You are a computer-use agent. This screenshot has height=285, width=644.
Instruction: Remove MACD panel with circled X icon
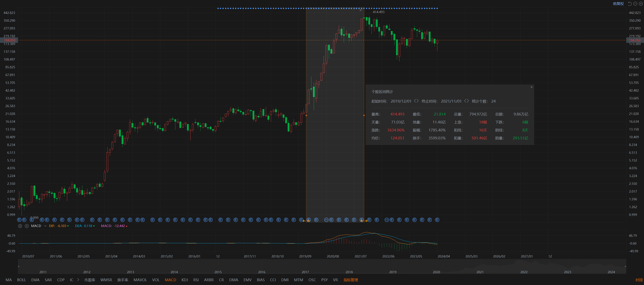27,226
